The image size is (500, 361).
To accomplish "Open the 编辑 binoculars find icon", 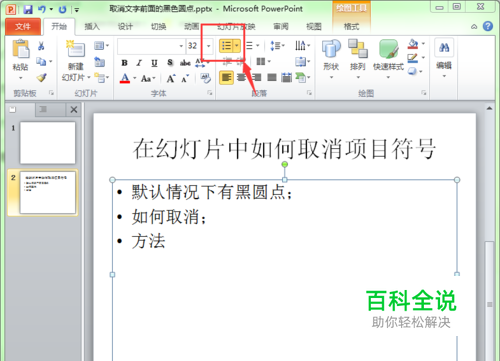I will 444,48.
